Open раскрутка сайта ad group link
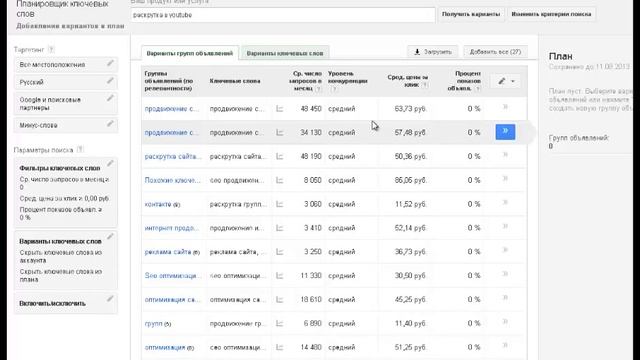The width and height of the screenshot is (640, 360). tap(173, 156)
